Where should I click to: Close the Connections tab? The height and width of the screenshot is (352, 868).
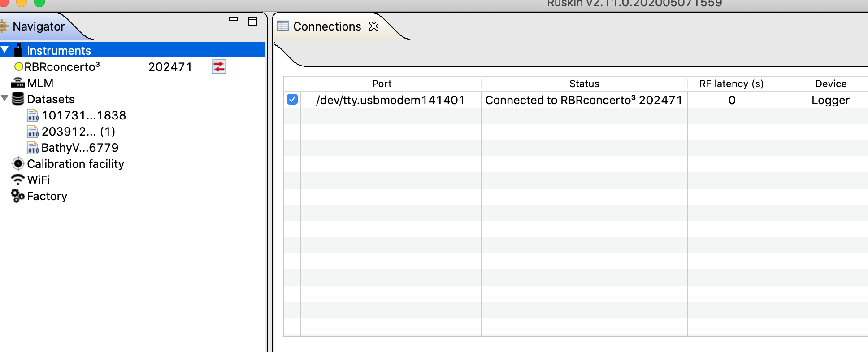pos(374,26)
